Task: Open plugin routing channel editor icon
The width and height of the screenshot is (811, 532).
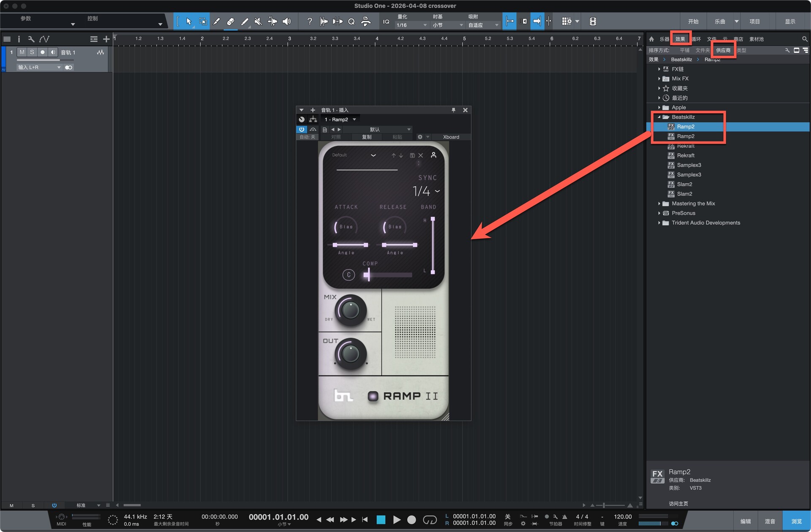Action: tap(313, 119)
